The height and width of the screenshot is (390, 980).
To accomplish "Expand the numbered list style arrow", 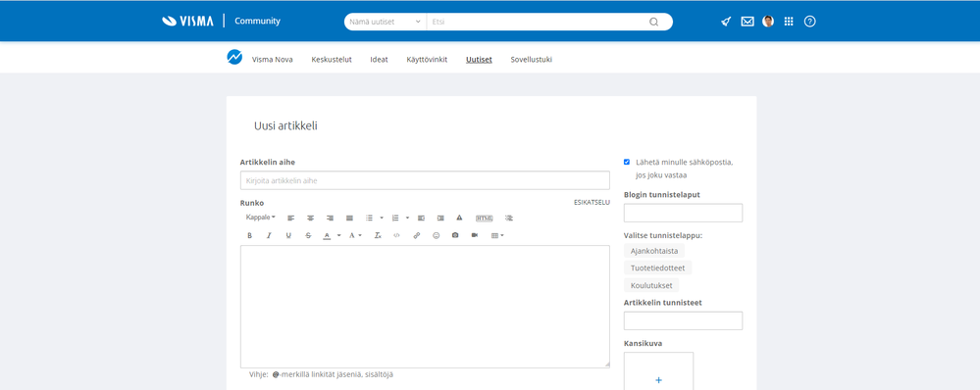I will tap(407, 218).
